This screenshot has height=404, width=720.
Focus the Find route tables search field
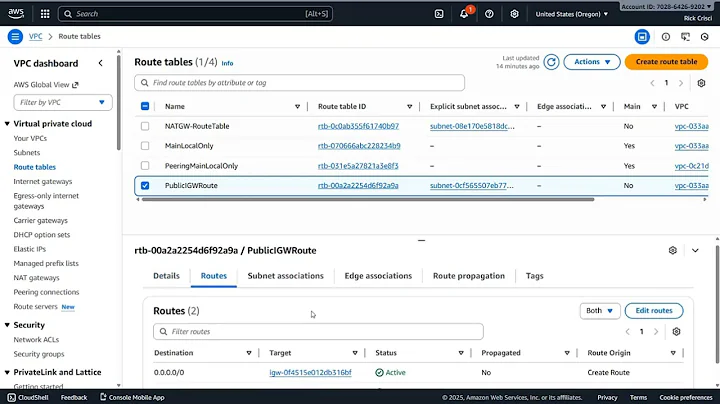[x=299, y=83]
